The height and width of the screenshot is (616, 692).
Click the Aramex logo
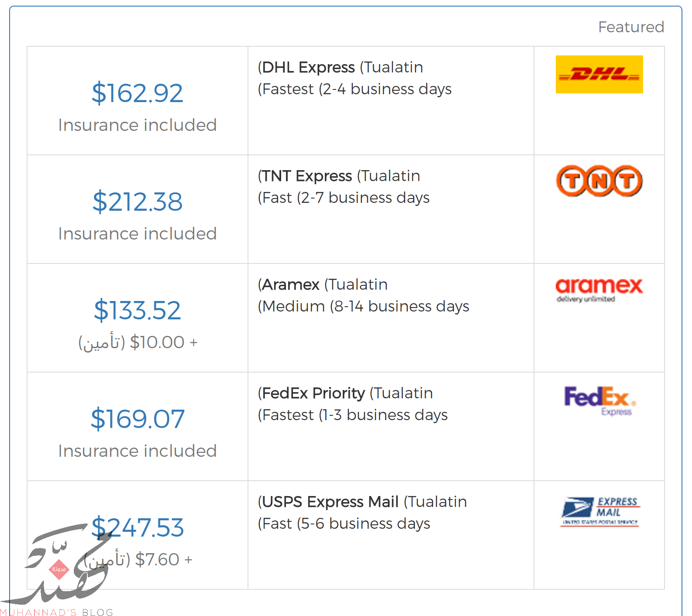[x=599, y=290]
